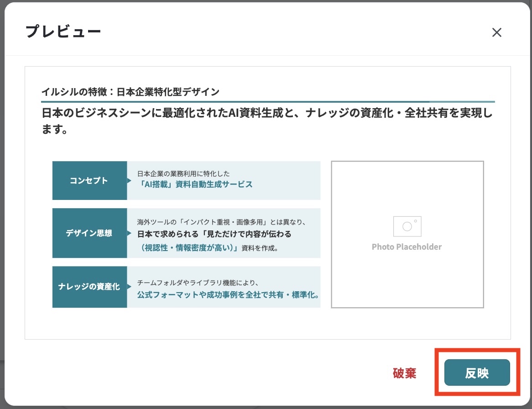This screenshot has height=409, width=532.
Task: Click the slide title イルシルの特徴：日本企業特化型デザイン
Action: 130,92
